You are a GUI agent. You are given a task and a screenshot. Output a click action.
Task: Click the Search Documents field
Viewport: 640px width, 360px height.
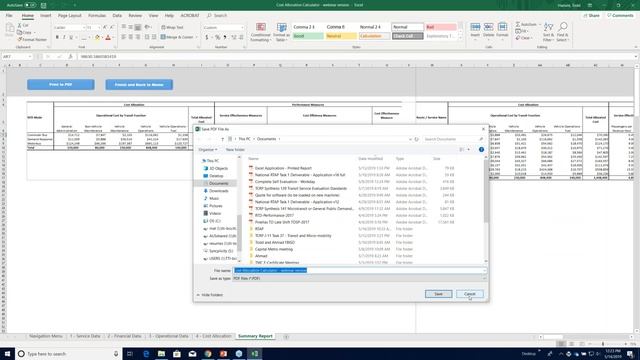point(453,139)
